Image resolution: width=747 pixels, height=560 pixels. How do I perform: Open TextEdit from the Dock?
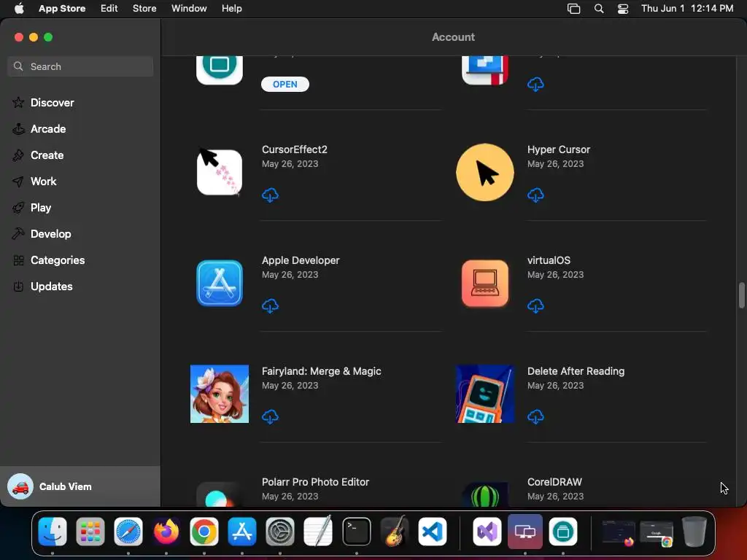coord(318,532)
